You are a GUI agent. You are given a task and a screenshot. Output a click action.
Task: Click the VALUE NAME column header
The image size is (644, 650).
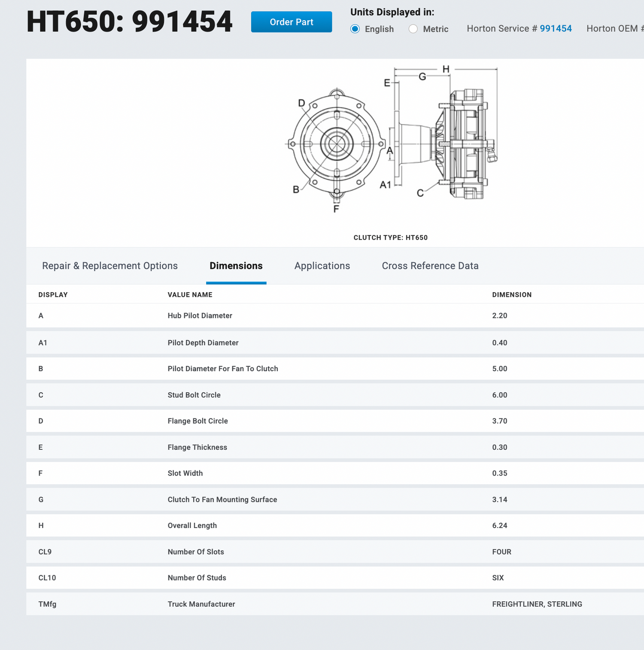coord(190,295)
